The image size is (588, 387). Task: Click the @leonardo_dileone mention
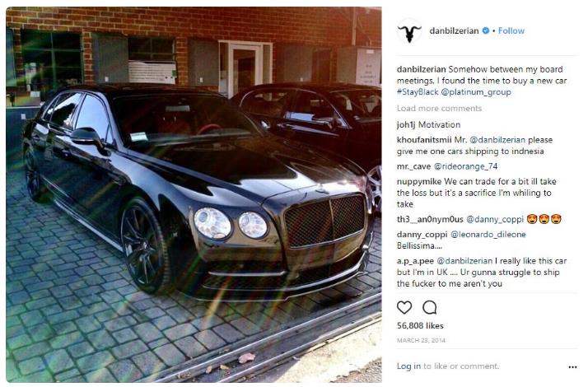[x=488, y=235]
